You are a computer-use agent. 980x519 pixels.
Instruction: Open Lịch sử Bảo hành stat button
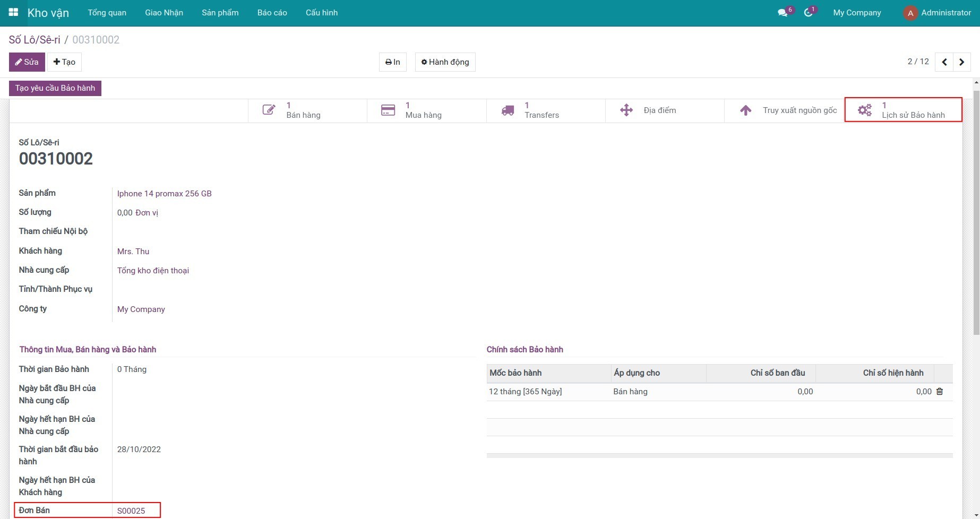coord(903,110)
